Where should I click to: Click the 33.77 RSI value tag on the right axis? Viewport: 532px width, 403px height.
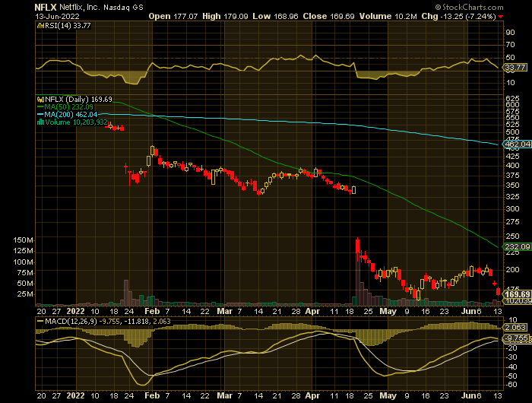(x=515, y=67)
